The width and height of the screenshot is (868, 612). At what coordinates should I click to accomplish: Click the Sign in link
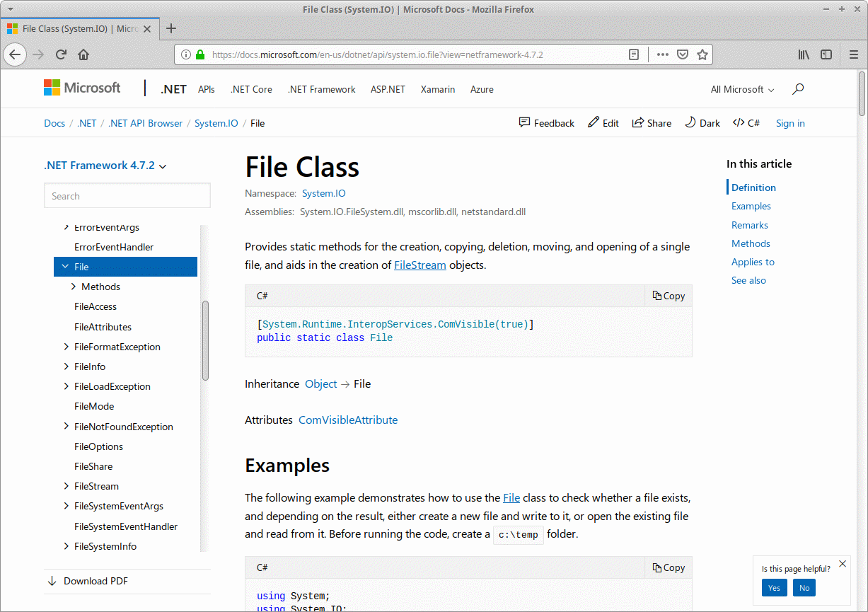pos(790,123)
